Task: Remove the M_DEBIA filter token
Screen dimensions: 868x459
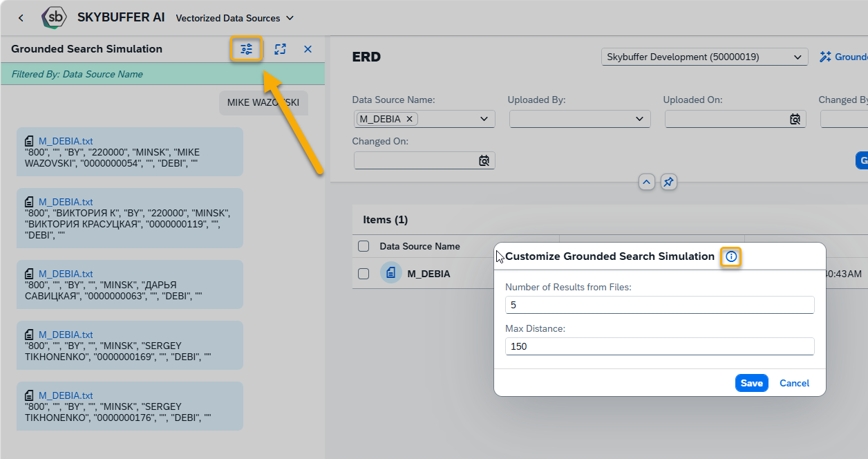Action: [x=409, y=119]
